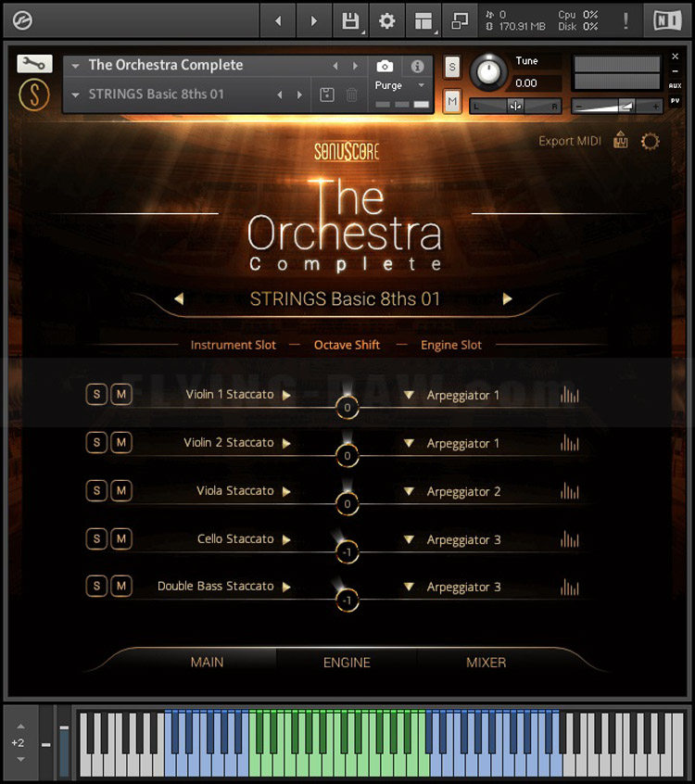Toggle instrument header Solo S button
Viewport: 695px width, 784px height.
coord(452,67)
